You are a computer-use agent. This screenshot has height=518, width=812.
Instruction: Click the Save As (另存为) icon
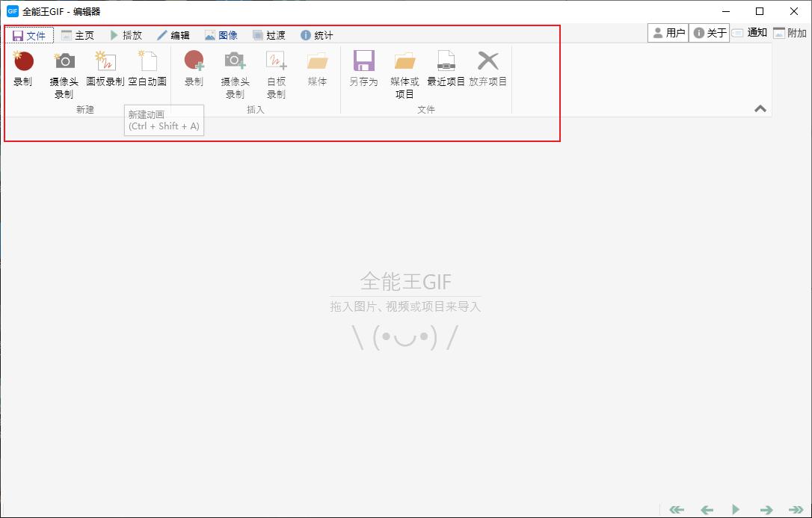[x=363, y=68]
